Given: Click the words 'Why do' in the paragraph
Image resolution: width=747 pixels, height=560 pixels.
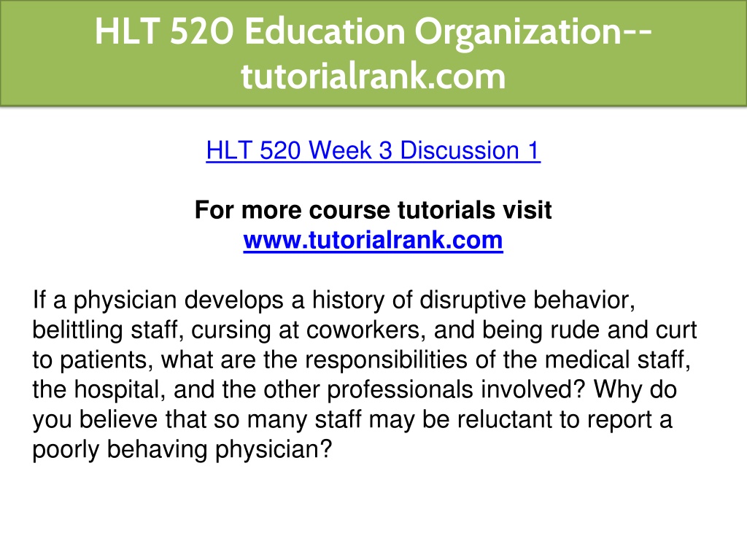Looking at the screenshot, I should click(x=635, y=389).
